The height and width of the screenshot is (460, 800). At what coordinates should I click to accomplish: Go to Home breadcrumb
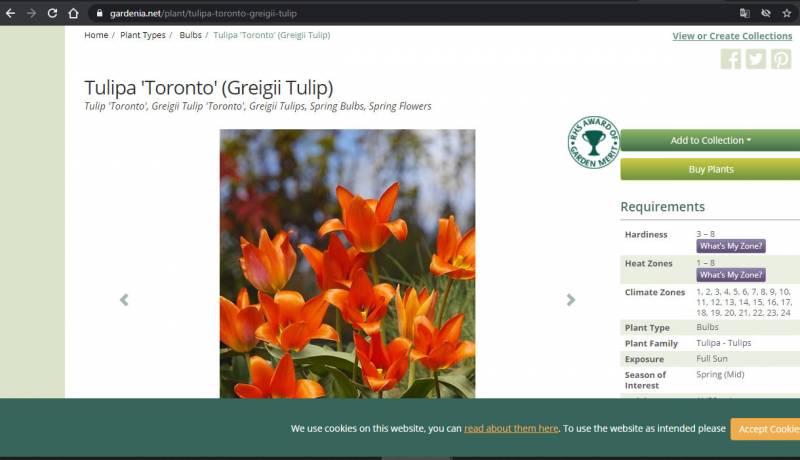click(96, 35)
